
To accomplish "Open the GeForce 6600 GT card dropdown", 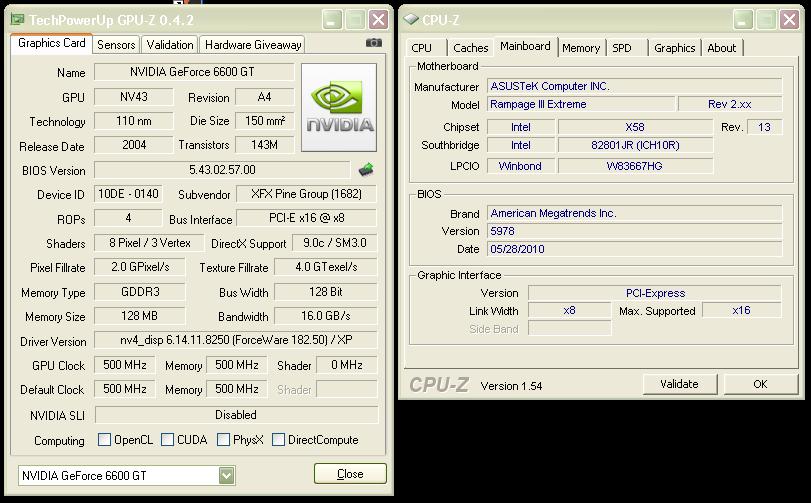I will (x=227, y=476).
